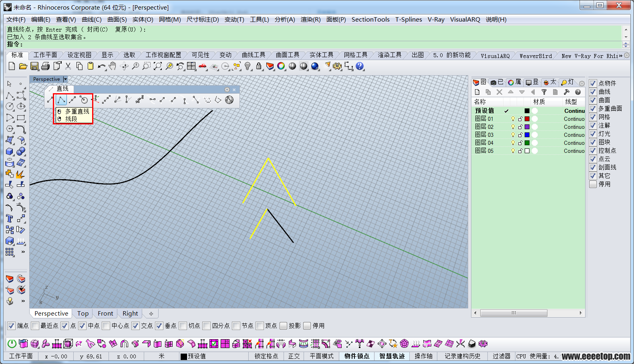
Task: Click the green power icon in bottom toolbar
Action: tap(12, 344)
